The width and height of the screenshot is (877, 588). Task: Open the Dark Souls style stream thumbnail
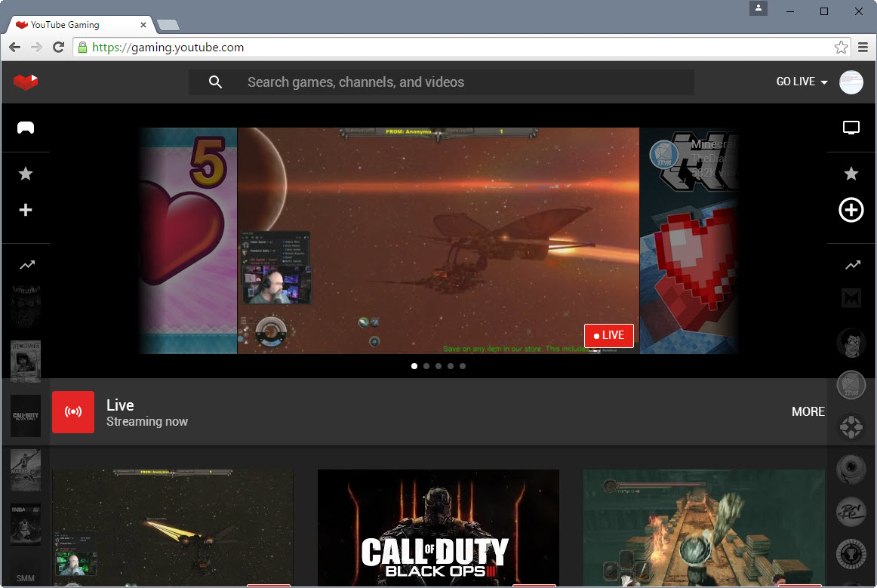[703, 528]
